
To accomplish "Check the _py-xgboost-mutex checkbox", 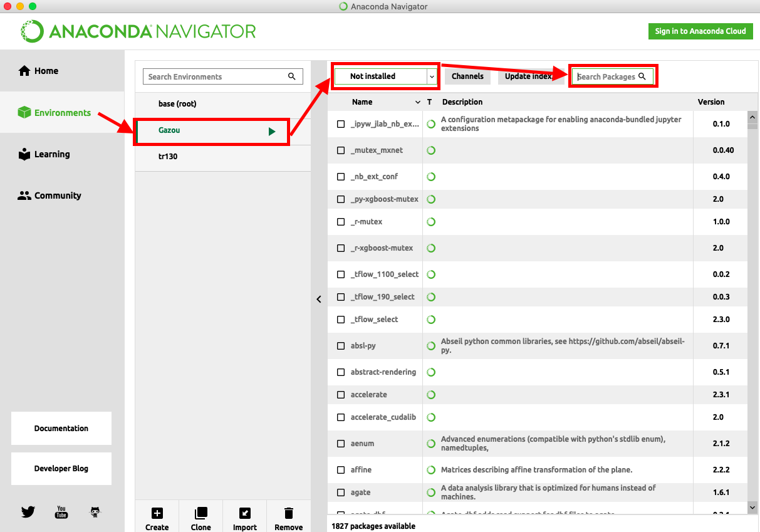I will (341, 199).
